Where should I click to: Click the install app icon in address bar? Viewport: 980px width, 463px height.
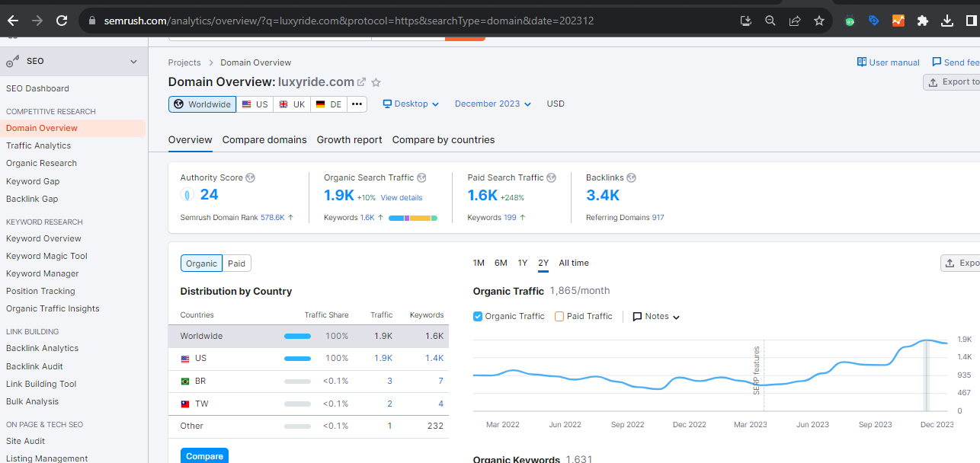(746, 21)
